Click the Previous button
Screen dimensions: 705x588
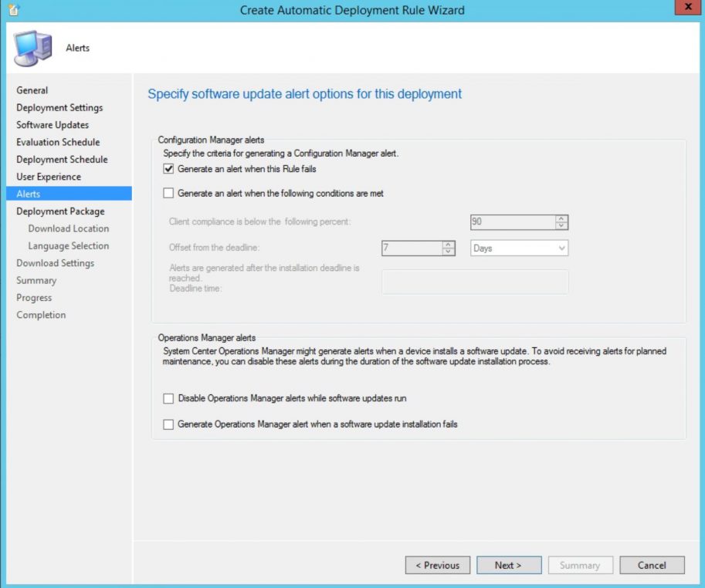pyautogui.click(x=438, y=565)
